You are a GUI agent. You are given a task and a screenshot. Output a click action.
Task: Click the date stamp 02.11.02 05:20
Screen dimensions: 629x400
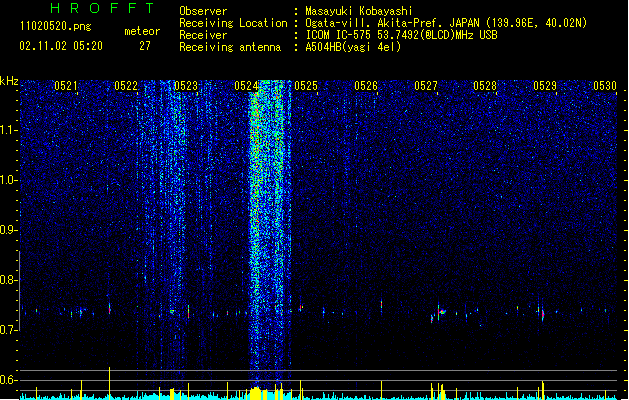61,46
